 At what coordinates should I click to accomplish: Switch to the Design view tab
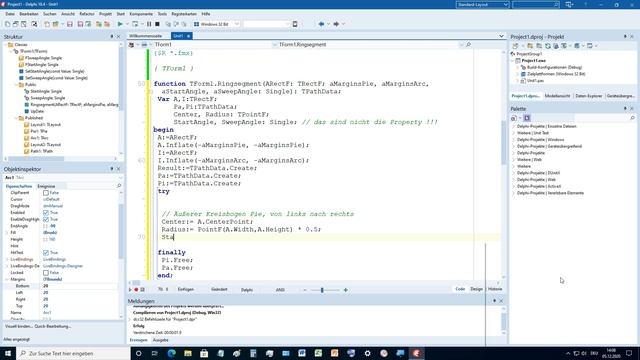point(476,289)
